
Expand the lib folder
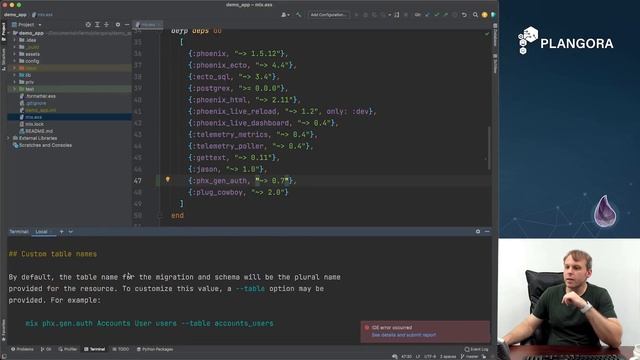pos(15,75)
